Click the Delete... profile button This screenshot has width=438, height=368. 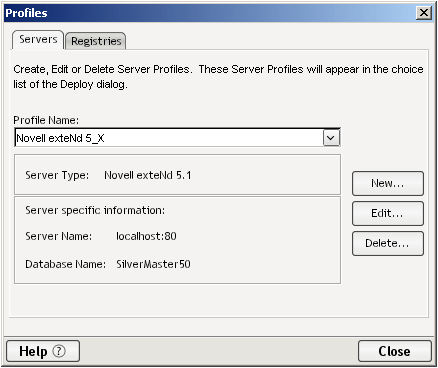(x=388, y=243)
